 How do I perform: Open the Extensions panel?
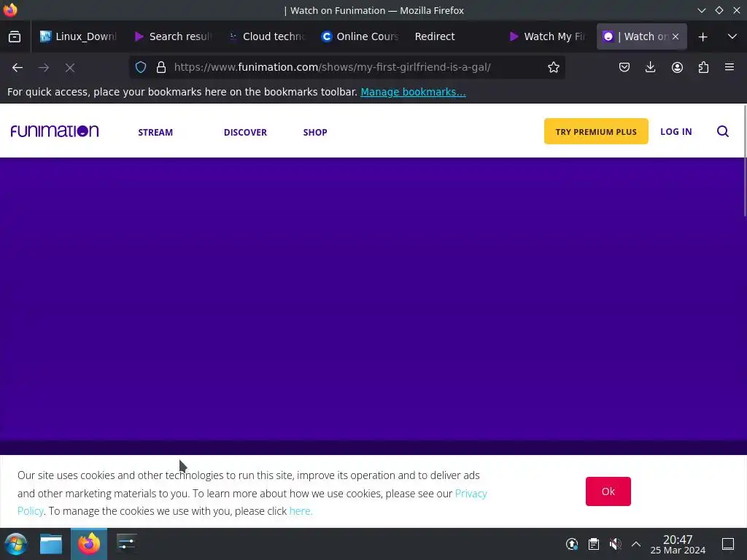click(x=703, y=67)
